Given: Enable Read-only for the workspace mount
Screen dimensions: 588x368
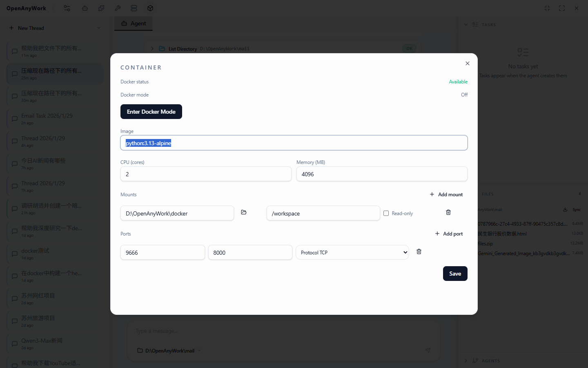Looking at the screenshot, I should (386, 213).
